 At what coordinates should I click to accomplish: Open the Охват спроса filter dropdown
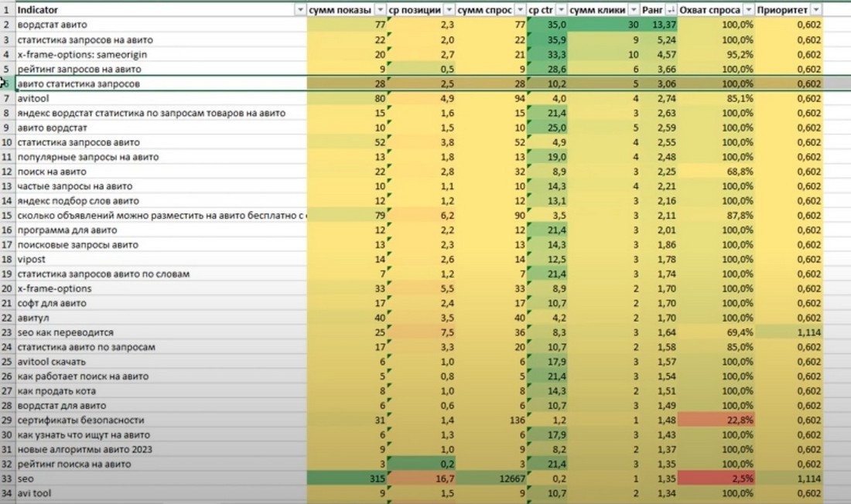point(747,10)
